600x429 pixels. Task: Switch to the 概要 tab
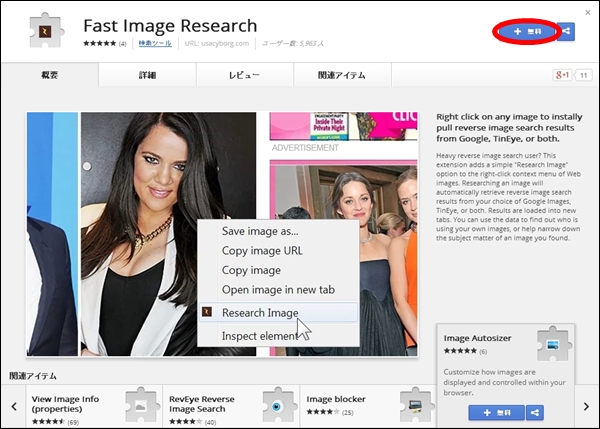50,75
